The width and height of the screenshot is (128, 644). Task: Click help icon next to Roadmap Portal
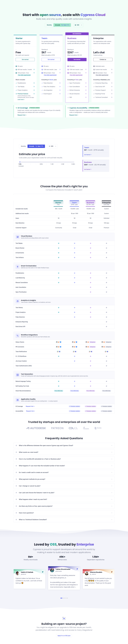click(x=112, y=94)
